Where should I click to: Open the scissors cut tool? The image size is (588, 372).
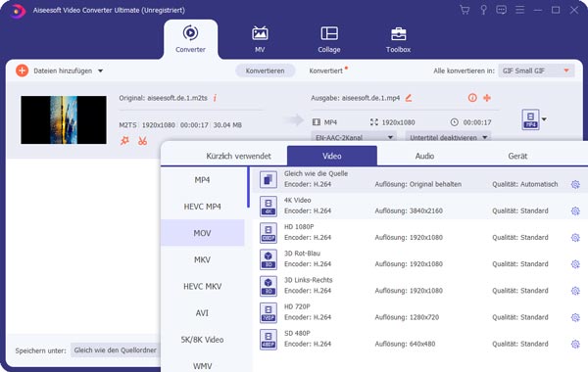[142, 141]
